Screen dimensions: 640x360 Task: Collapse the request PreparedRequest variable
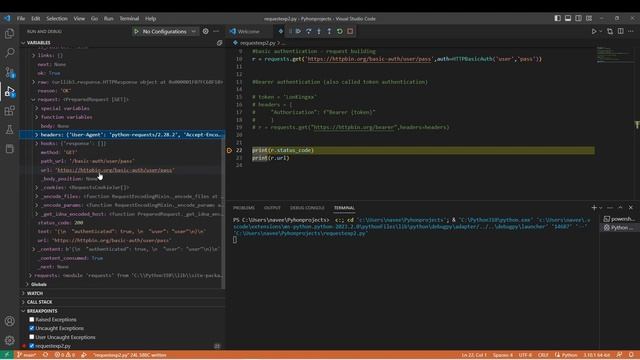click(33, 100)
